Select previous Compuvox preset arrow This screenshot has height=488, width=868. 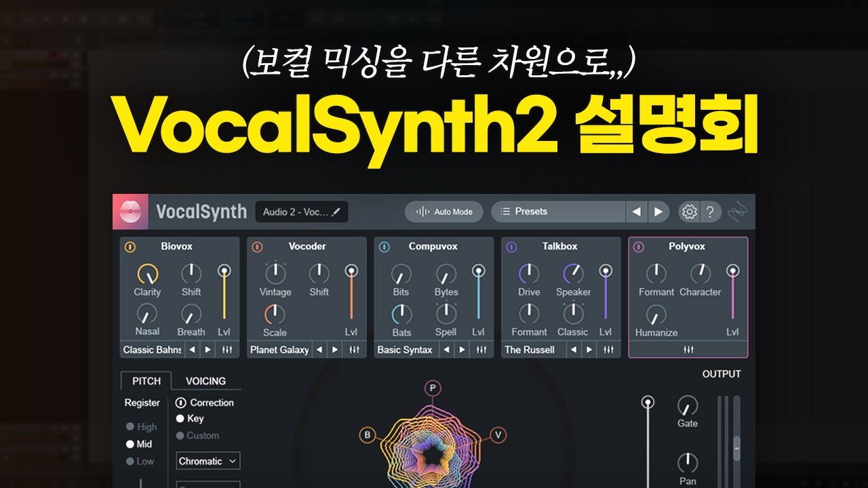click(446, 350)
